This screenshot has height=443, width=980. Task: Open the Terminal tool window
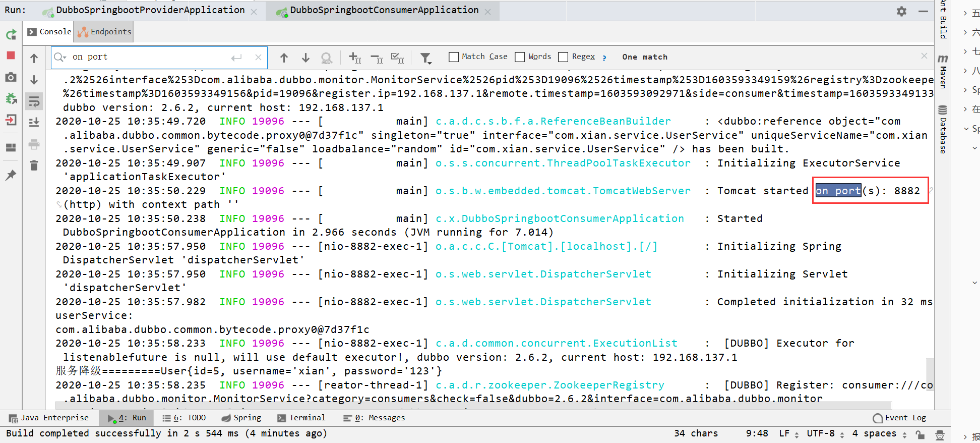301,418
